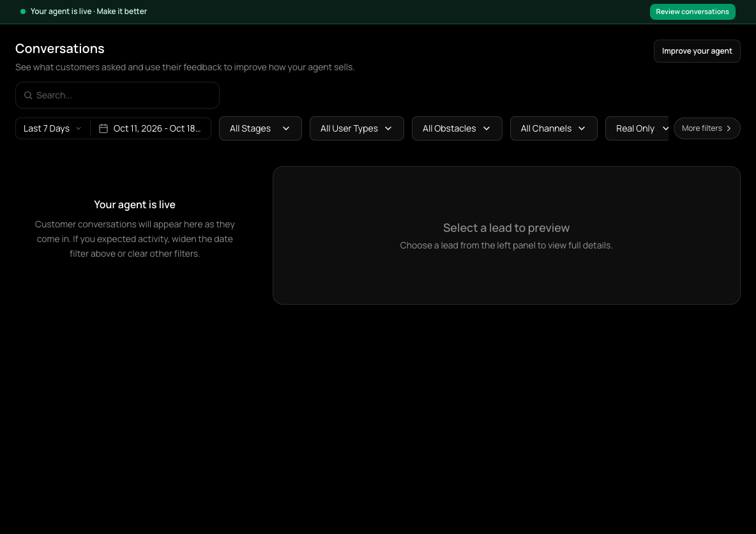756x534 pixels.
Task: Open the All Channels dropdown
Action: (x=554, y=128)
